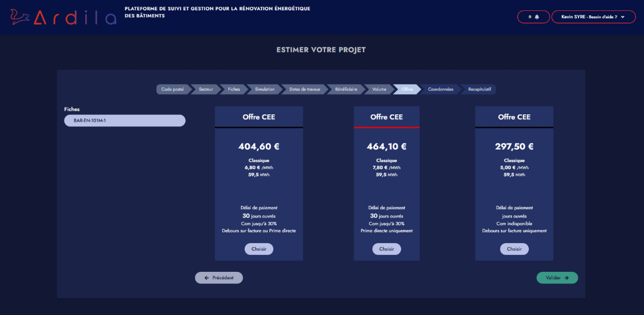Select the Bénéficiaire step
The image size is (644, 315).
(x=346, y=89)
